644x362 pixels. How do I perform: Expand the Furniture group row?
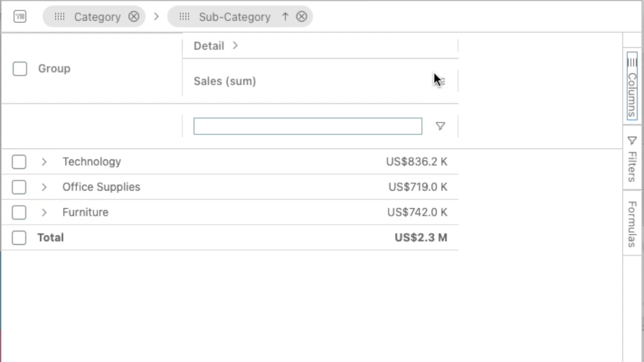(x=44, y=212)
